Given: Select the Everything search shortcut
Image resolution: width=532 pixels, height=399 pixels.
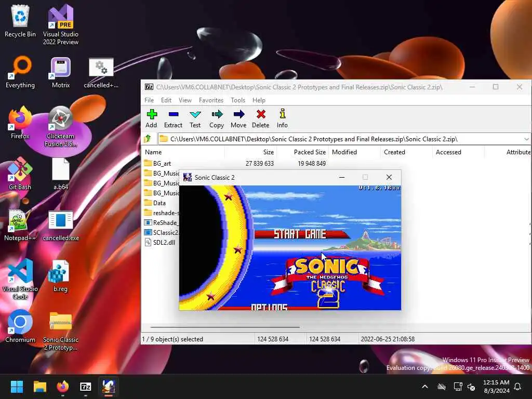Looking at the screenshot, I should [x=20, y=72].
